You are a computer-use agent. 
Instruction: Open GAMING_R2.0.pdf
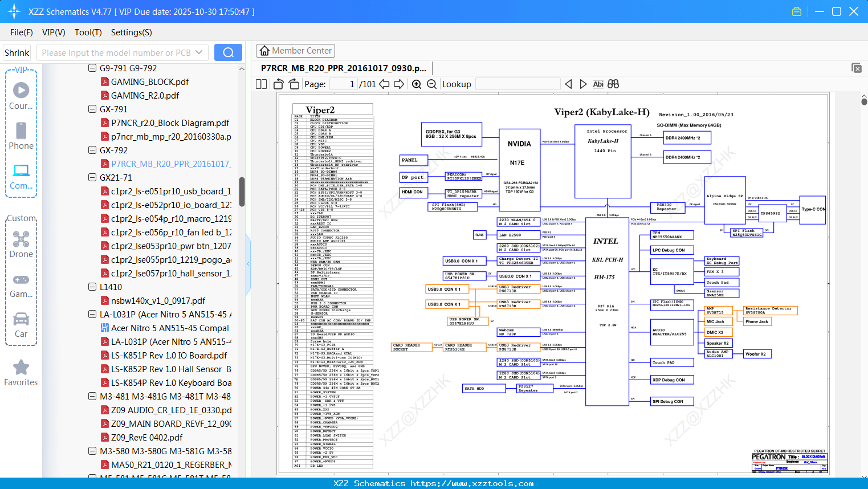(145, 95)
